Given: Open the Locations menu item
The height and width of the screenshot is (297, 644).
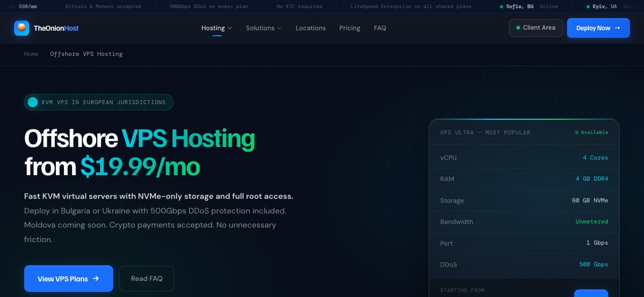Looking at the screenshot, I should (311, 28).
